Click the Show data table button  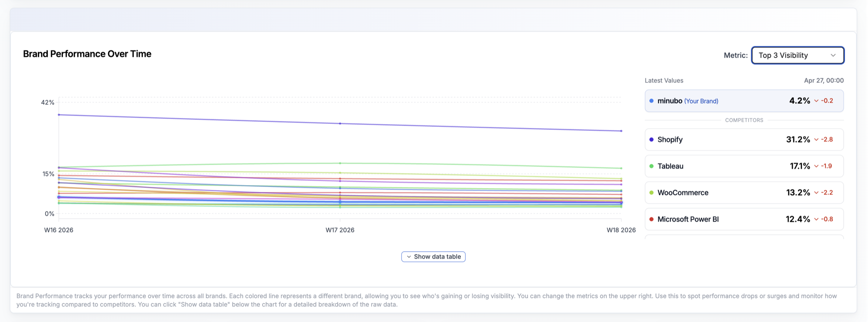point(434,257)
